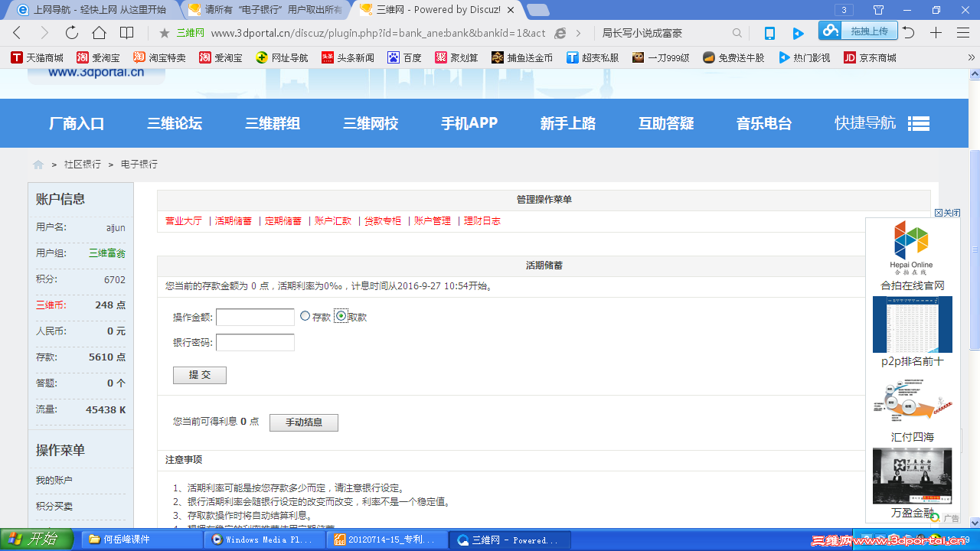Image resolution: width=980 pixels, height=551 pixels.
Task: Open the reading mode book icon
Action: tap(126, 33)
